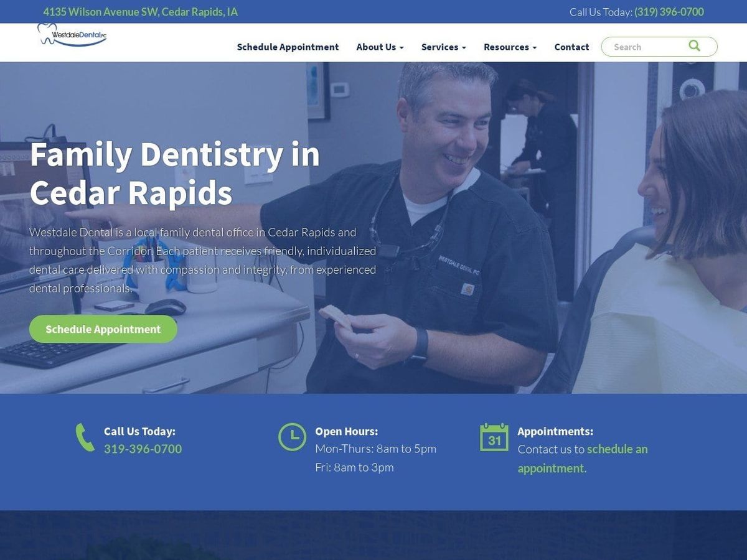
Task: Open Schedule Appointment in the navigation bar
Action: tap(288, 47)
